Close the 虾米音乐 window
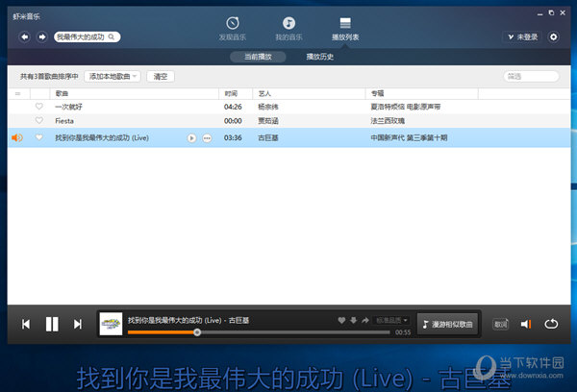Screen dimensions: 577x392 tap(563, 12)
